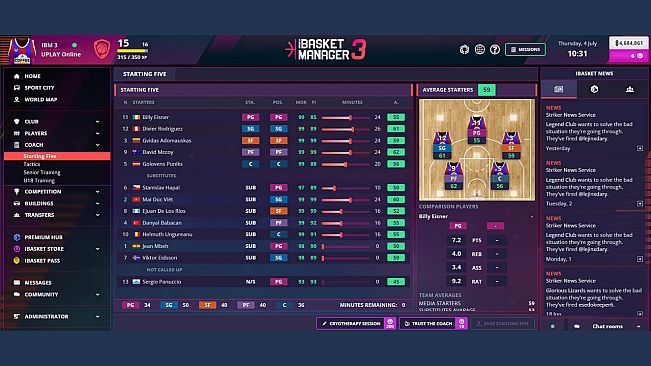Adjust Golovens Puniks's minutes slider
The width and height of the screenshot is (651, 366).
click(345, 164)
